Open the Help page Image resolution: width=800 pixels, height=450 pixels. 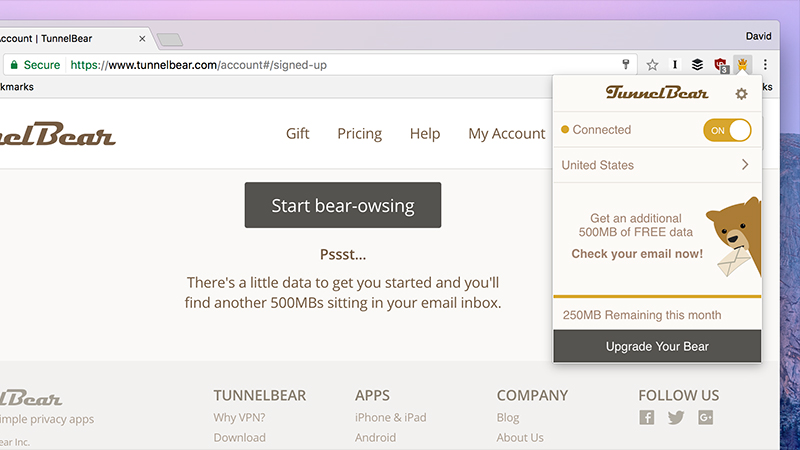point(424,134)
